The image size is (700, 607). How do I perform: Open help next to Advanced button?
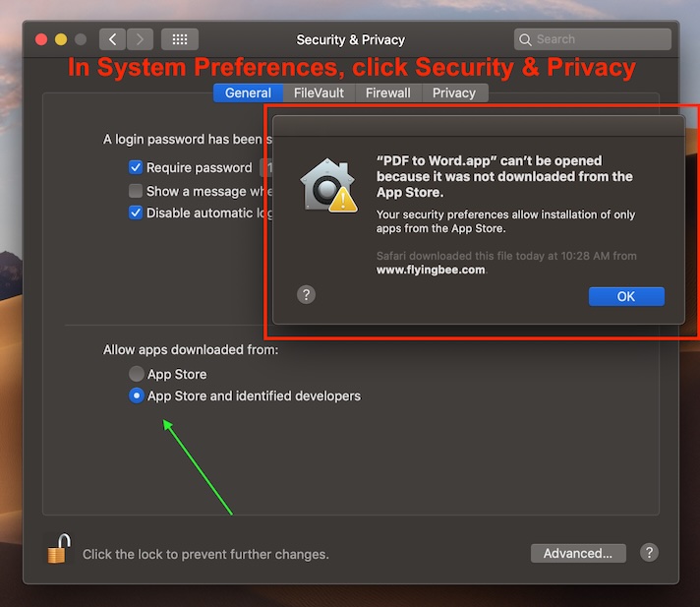pyautogui.click(x=649, y=552)
